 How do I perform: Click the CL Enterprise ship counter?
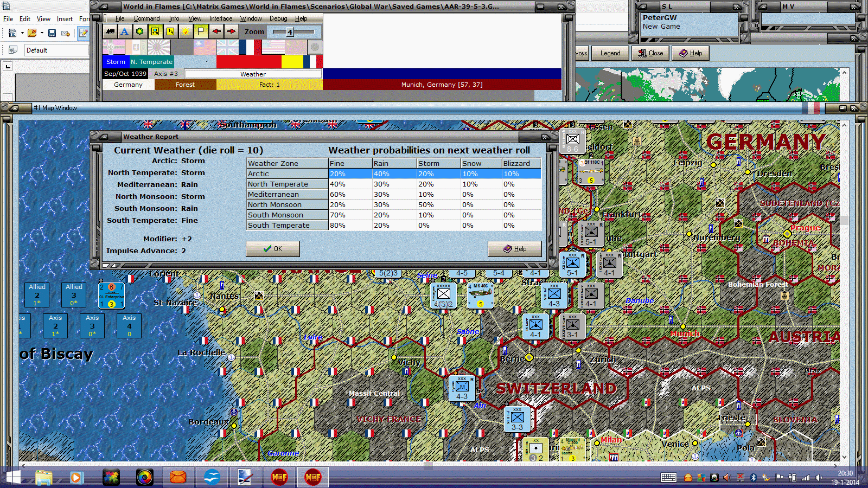(111, 296)
